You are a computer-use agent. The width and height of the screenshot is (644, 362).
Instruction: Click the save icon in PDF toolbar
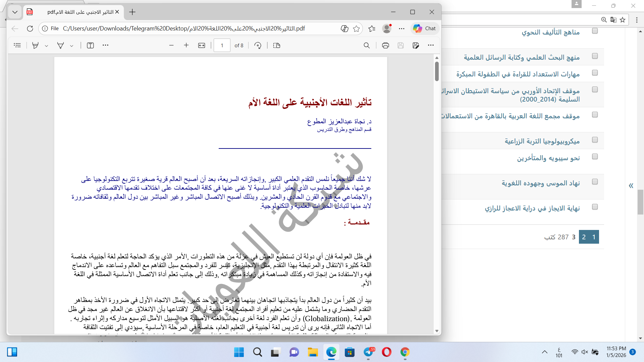point(400,45)
